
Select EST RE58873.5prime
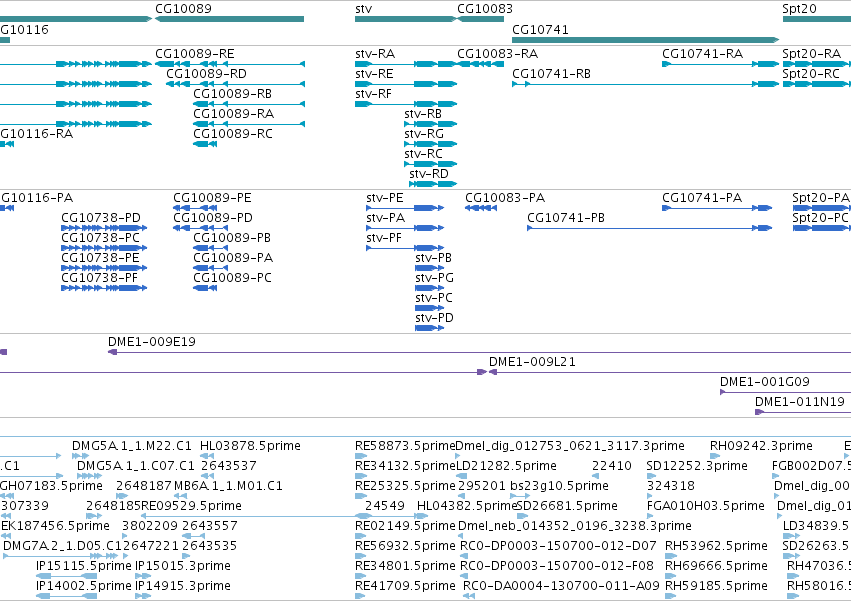(361, 456)
